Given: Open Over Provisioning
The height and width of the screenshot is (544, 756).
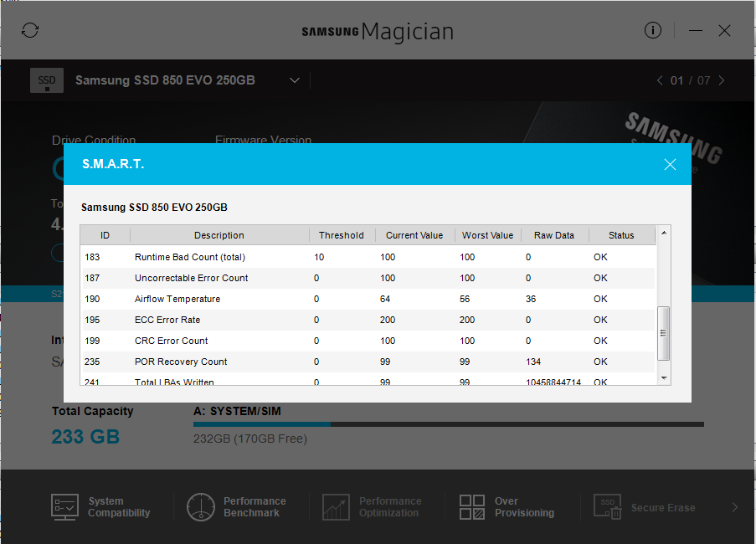Looking at the screenshot, I should 507,507.
